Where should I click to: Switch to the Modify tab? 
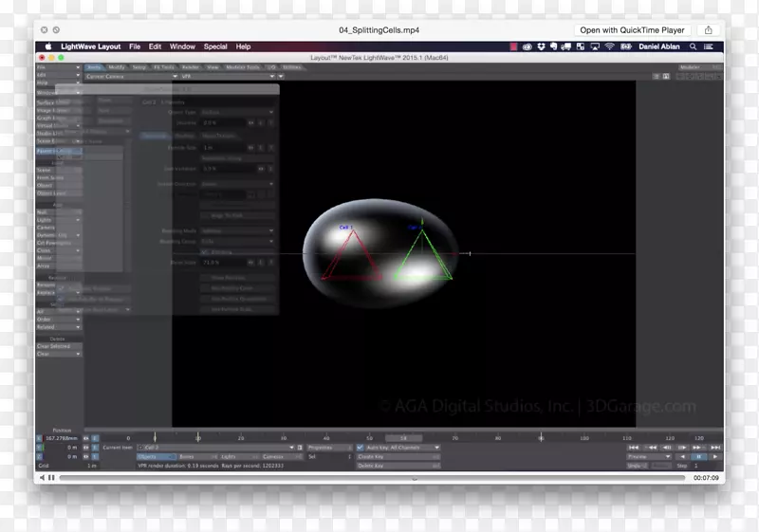tap(116, 67)
